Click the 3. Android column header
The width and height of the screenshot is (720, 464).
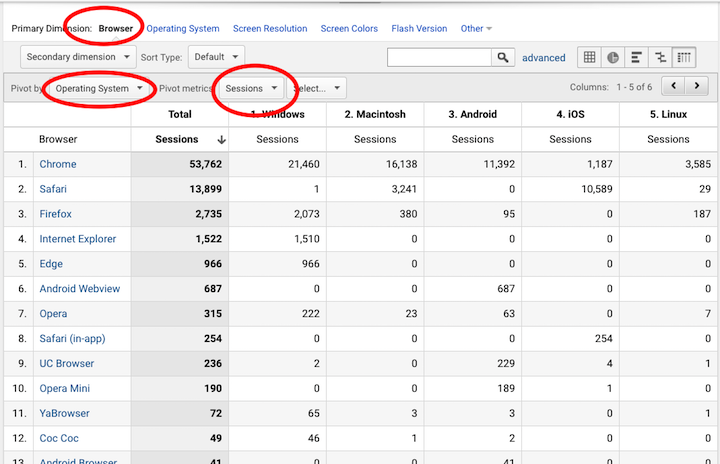[472, 114]
